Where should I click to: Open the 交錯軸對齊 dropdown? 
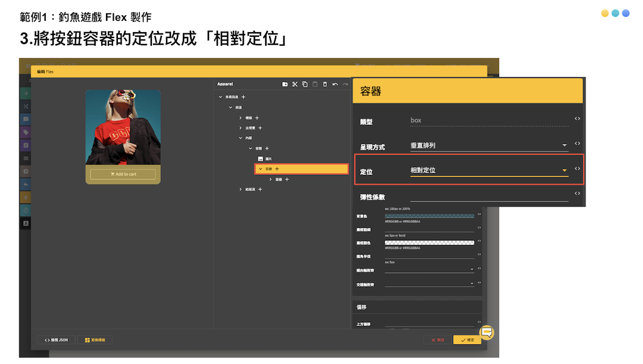point(429,283)
